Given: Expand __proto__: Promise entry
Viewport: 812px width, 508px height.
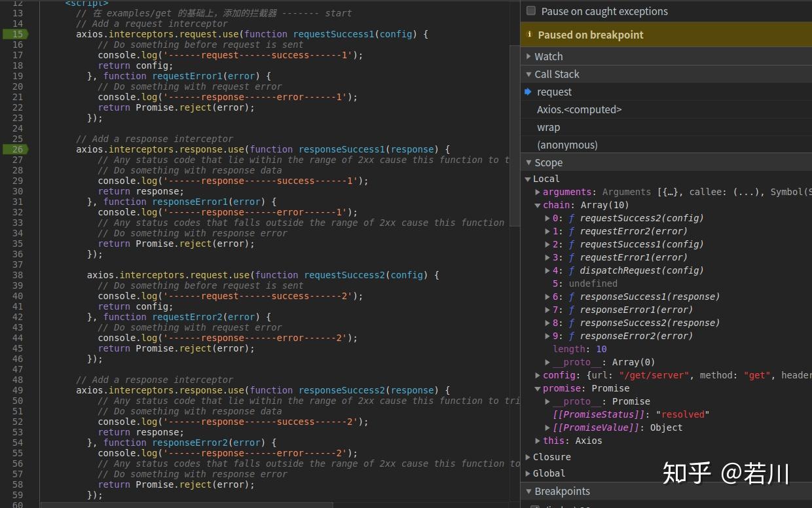Looking at the screenshot, I should (x=547, y=401).
